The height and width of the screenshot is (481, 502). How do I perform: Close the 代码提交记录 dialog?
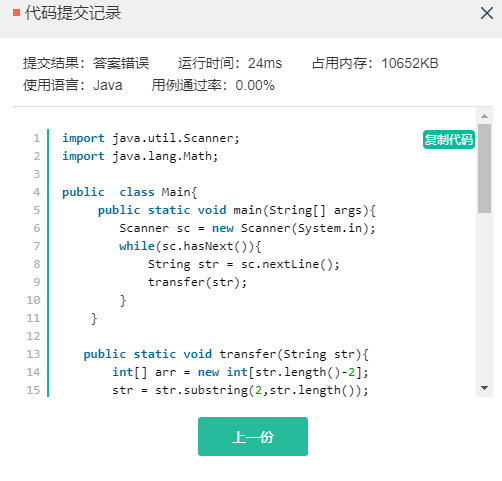(487, 13)
